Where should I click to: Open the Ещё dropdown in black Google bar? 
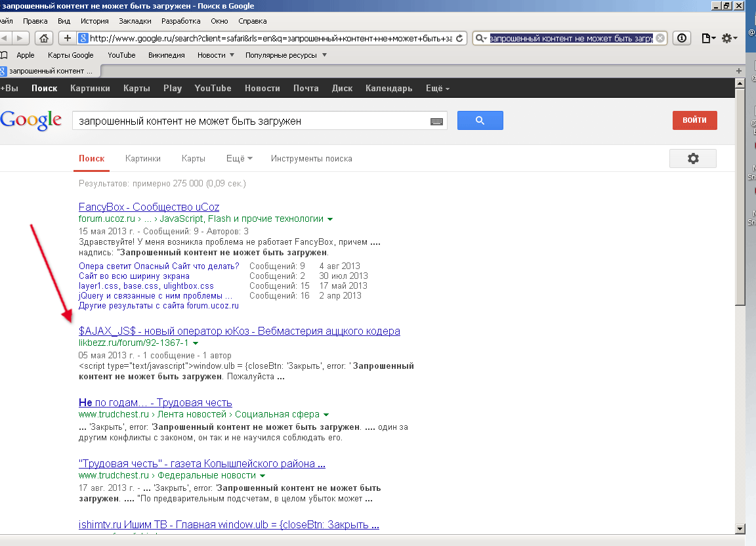tap(437, 89)
